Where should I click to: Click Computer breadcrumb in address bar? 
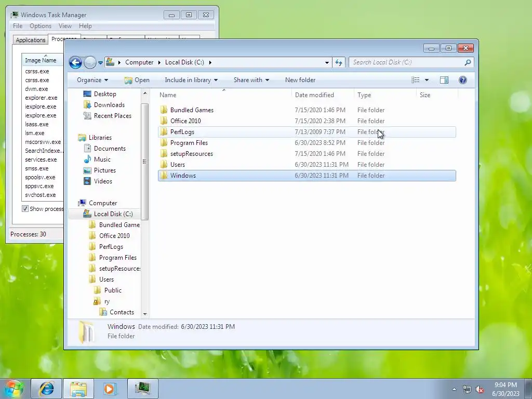139,62
